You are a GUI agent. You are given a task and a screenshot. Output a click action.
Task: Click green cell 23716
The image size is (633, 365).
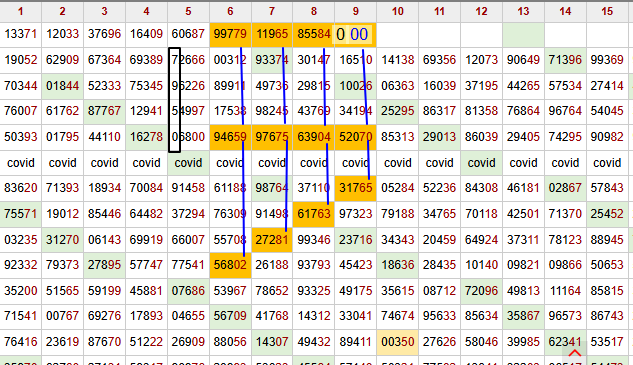coord(356,240)
